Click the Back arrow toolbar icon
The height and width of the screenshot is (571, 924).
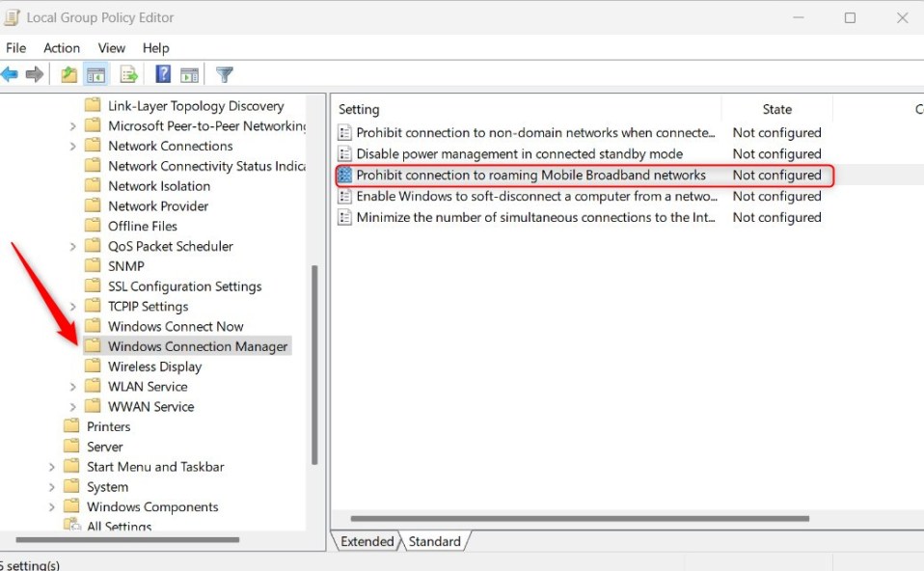coord(10,74)
